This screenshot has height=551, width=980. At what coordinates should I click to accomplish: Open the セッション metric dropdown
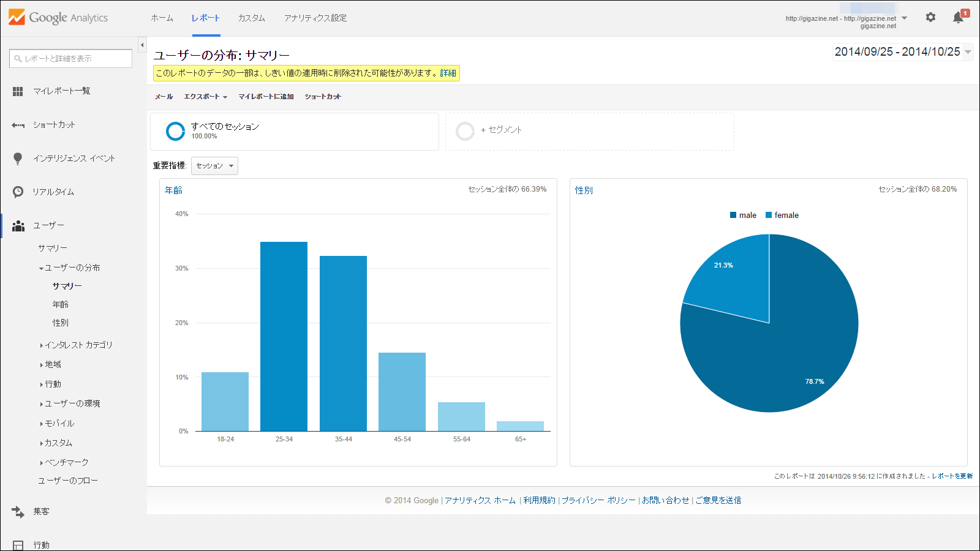pos(214,166)
